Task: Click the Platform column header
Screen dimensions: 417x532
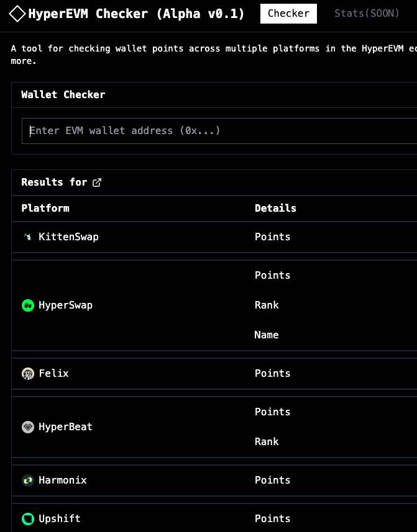Action: pos(45,209)
